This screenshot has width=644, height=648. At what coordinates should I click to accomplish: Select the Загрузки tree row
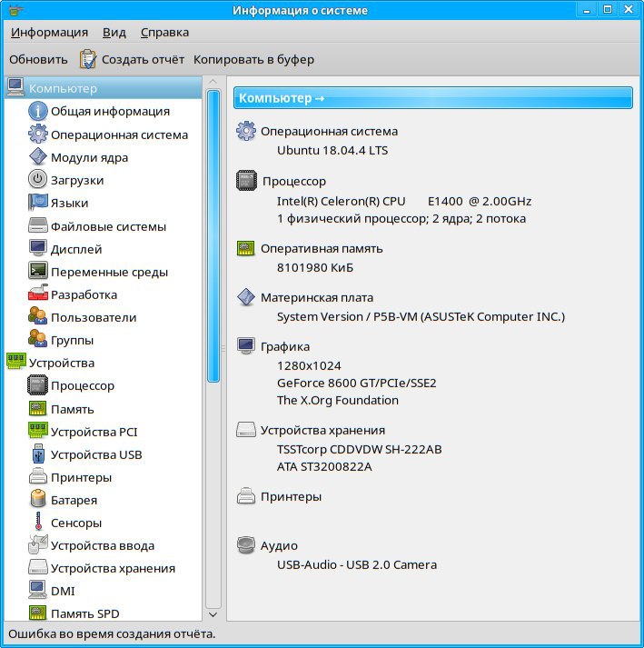[x=104, y=180]
